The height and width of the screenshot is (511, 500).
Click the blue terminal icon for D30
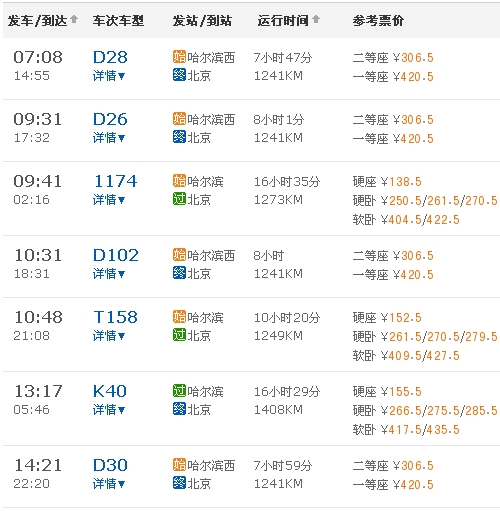(179, 483)
